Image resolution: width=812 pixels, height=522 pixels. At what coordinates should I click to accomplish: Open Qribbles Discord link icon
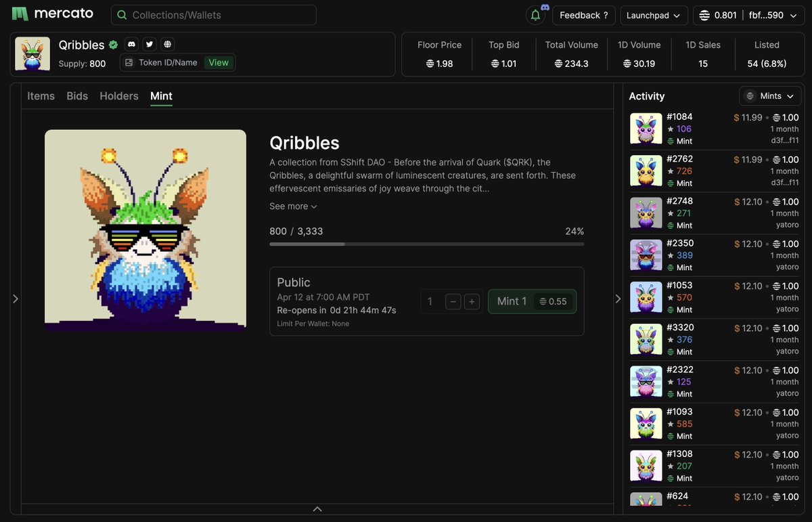coord(132,44)
